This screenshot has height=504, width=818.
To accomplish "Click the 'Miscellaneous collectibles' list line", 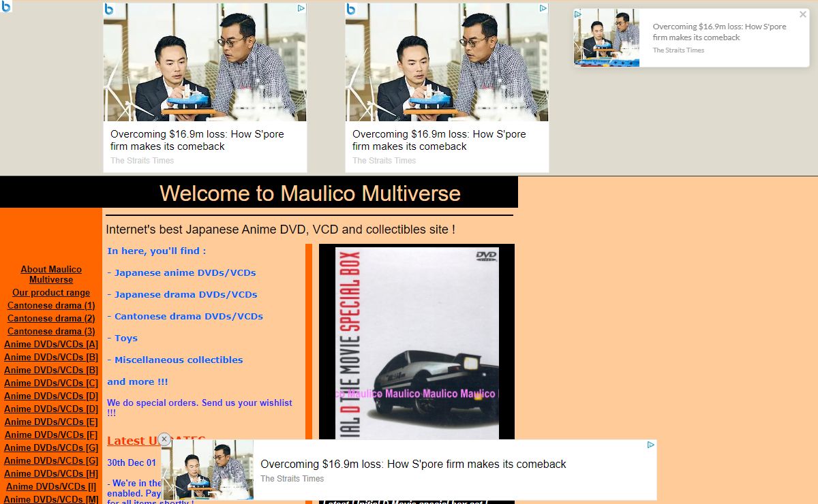I will point(175,360).
